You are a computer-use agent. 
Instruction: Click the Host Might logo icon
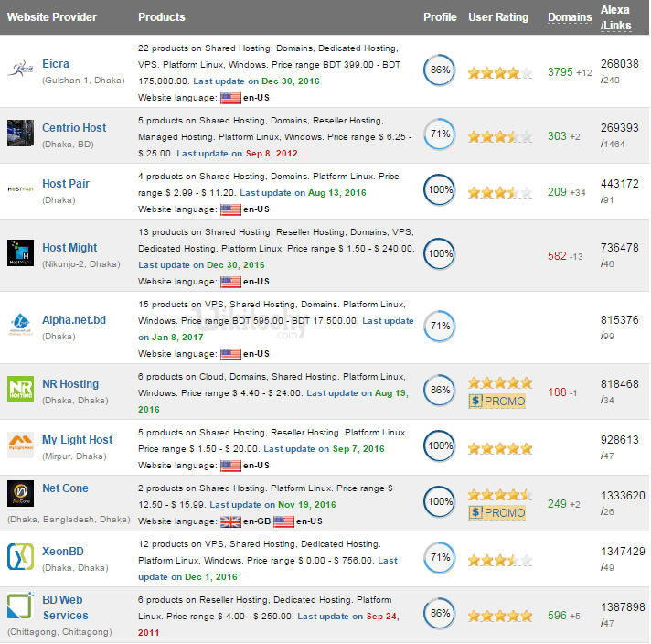tap(20, 253)
